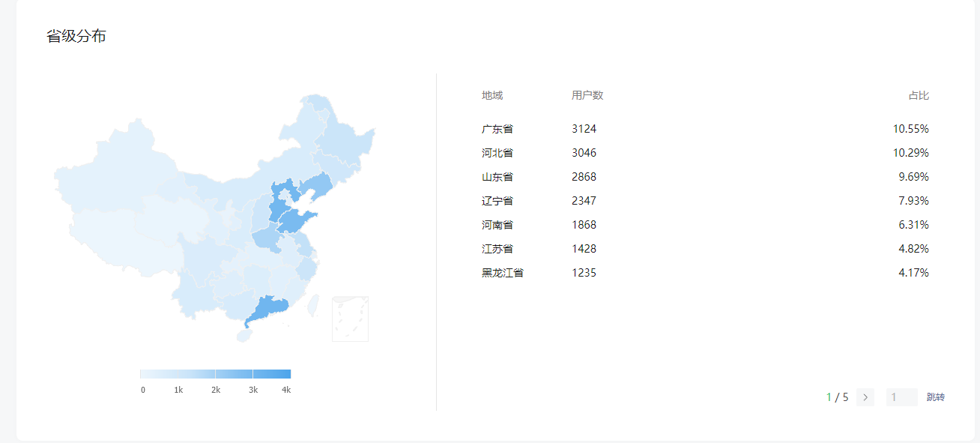Screen dimensions: 980x443
Task: Click the user count 2868
Action: point(584,177)
